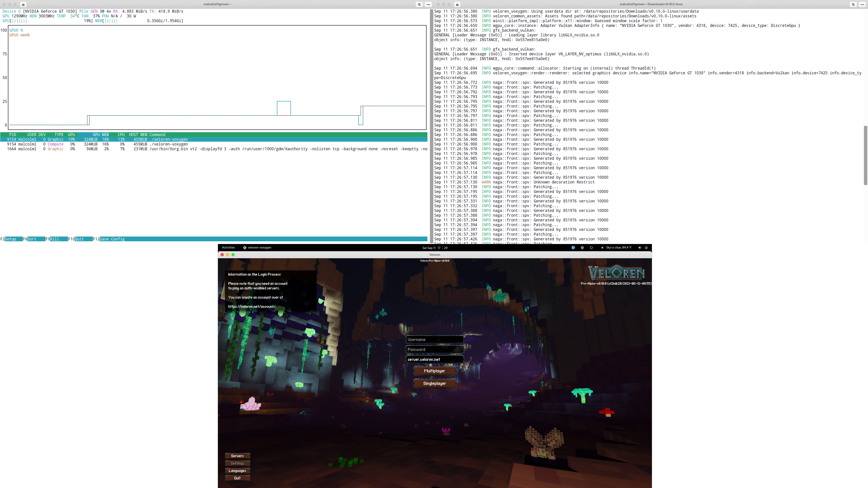Click the left terminal scrollbar

click(x=431, y=126)
